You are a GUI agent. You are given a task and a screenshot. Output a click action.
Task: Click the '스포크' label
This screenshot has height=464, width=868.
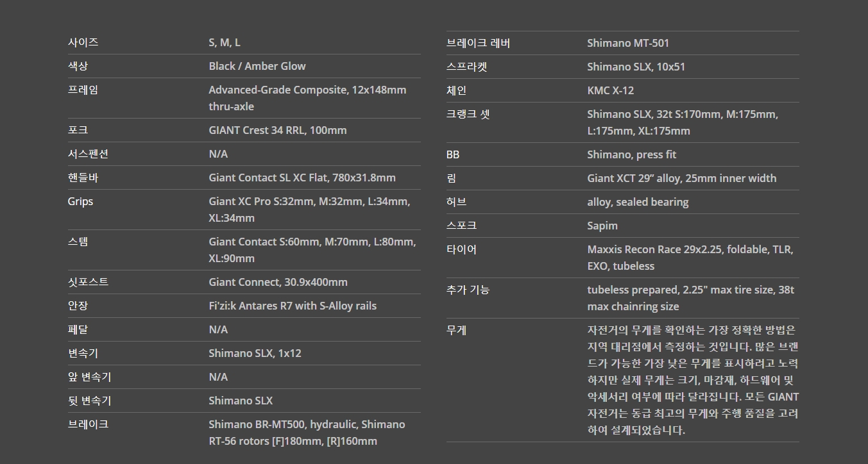coord(461,226)
